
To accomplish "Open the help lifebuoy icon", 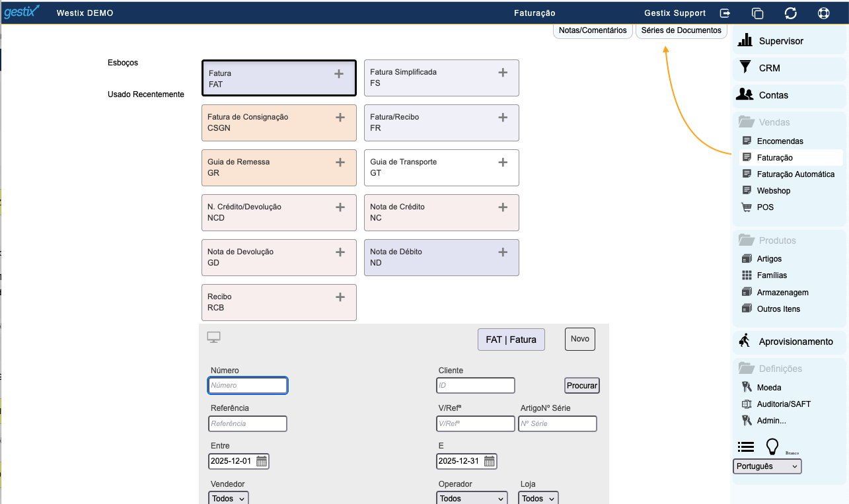I will [823, 13].
